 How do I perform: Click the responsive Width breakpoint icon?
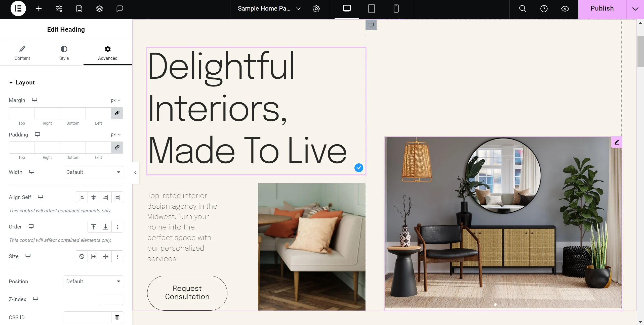click(x=31, y=172)
